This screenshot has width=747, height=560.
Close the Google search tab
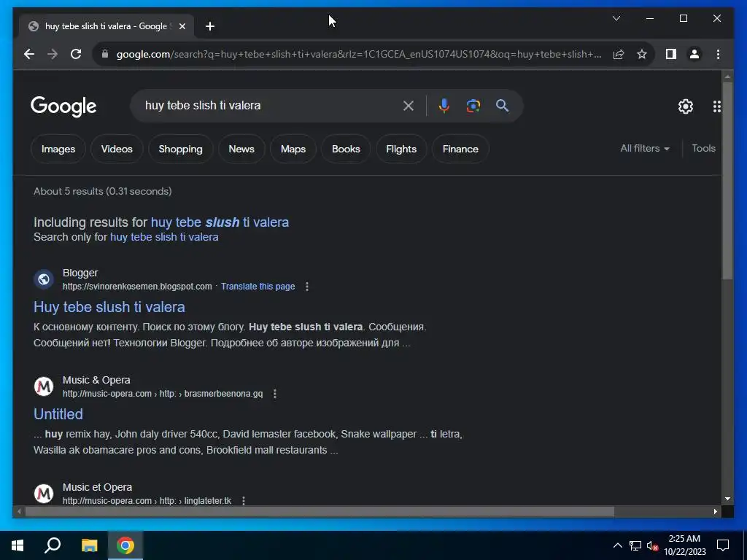coord(182,26)
